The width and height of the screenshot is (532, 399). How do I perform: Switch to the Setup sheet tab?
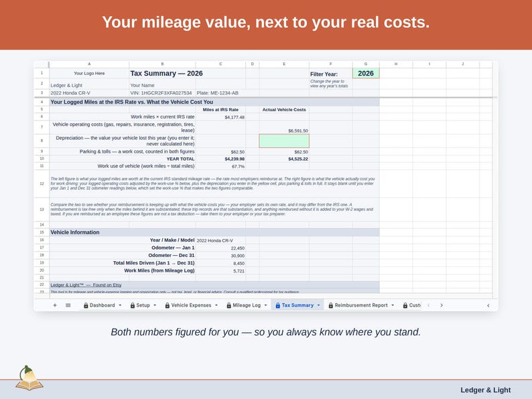click(143, 305)
